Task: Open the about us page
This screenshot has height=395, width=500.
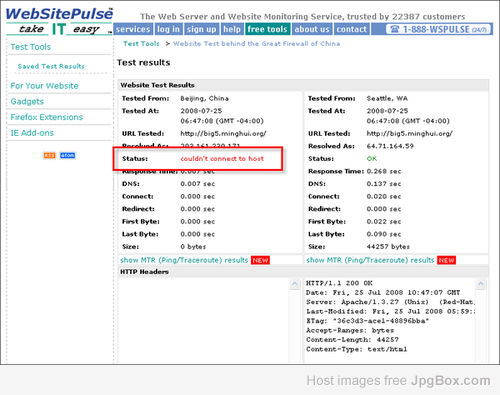Action: tap(312, 29)
